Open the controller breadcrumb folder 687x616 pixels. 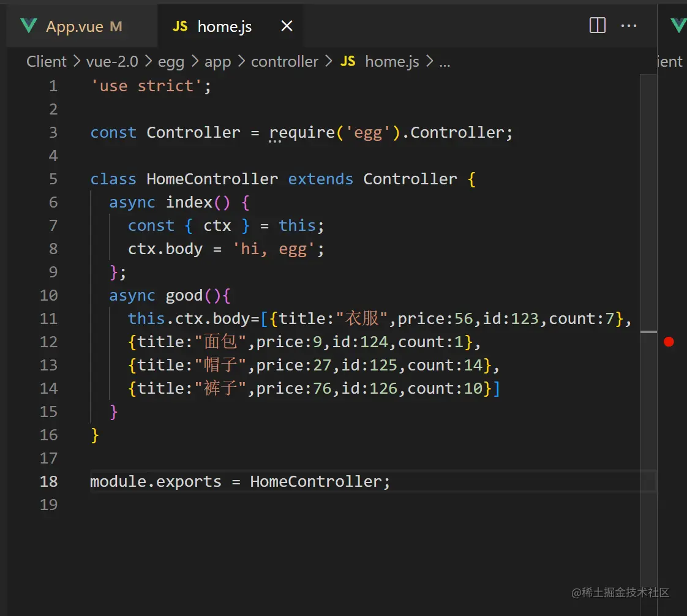(x=285, y=61)
